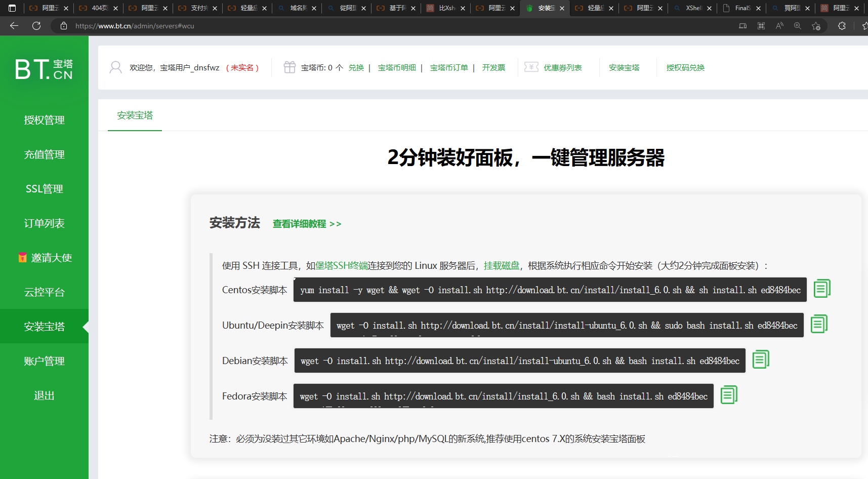The image size is (868, 479).
Task: Copy the Ubuntu/Deepin install script
Action: coord(819,324)
